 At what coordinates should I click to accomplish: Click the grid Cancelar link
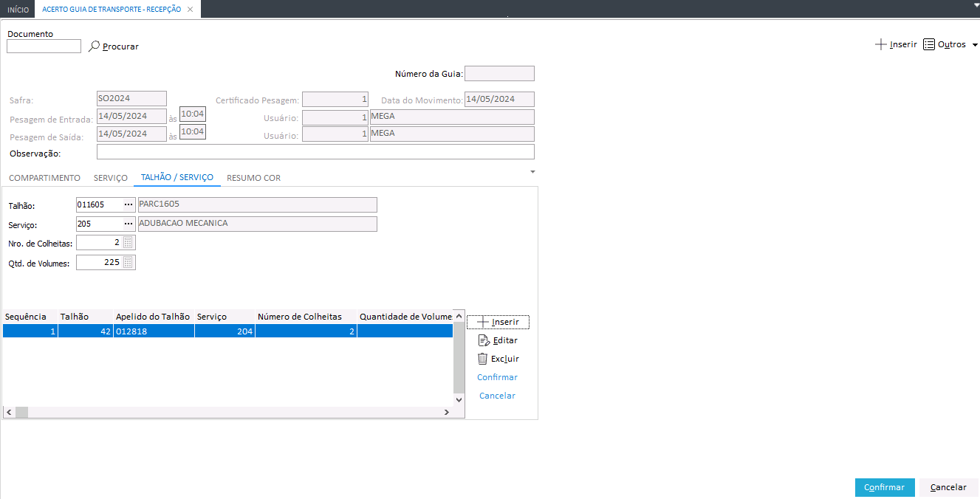[497, 396]
